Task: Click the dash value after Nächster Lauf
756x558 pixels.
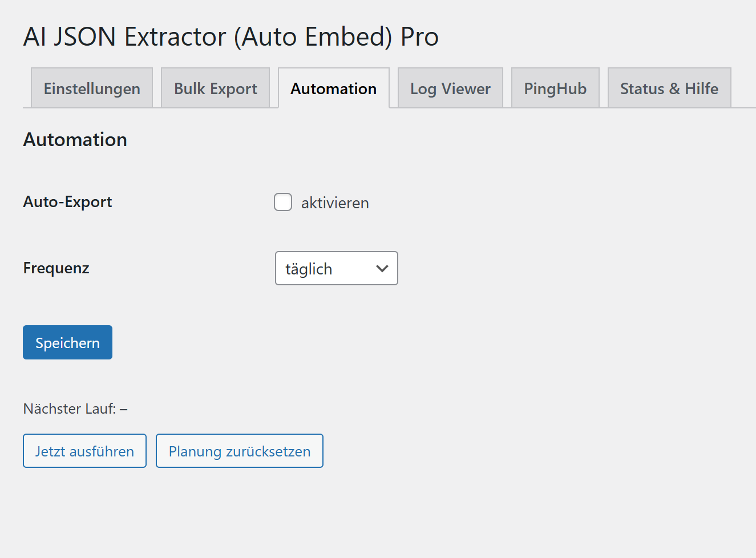Action: (x=124, y=409)
